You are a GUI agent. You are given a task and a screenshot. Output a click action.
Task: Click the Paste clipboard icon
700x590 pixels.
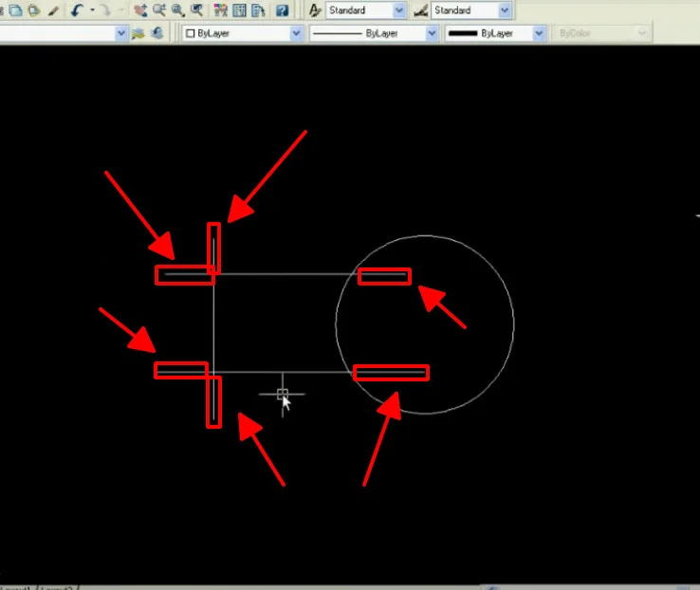34,9
